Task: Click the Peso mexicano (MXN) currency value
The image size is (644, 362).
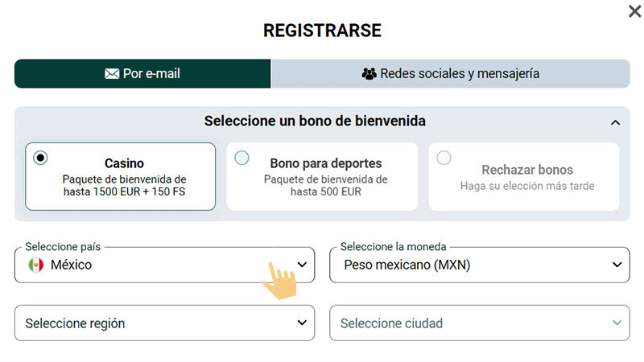Action: (x=407, y=265)
